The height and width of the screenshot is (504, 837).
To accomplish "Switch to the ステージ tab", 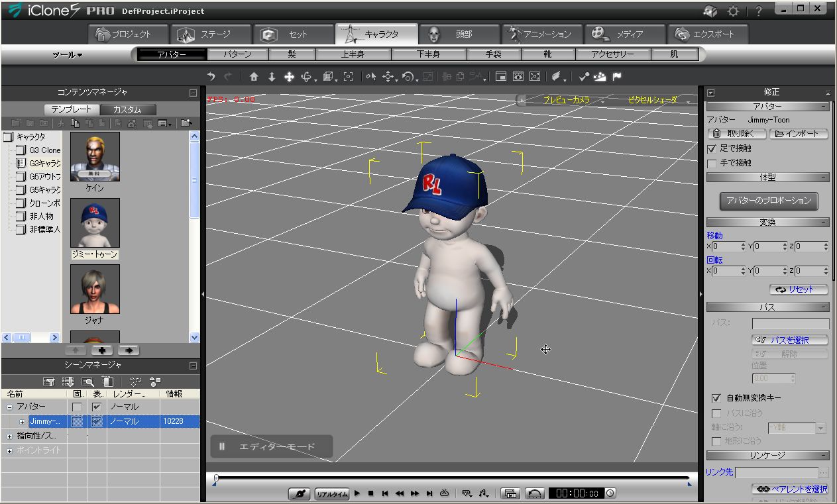I will [210, 34].
